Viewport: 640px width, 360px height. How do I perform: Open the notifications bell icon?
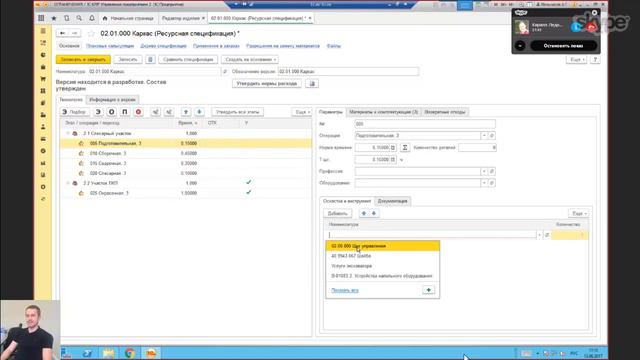[x=92, y=18]
